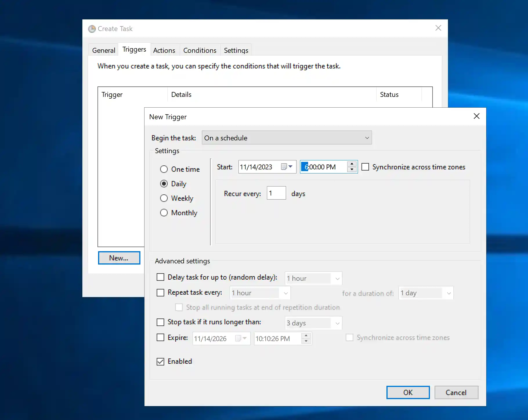This screenshot has height=420, width=528.
Task: Click the Create Task clock icon
Action: (x=92, y=29)
